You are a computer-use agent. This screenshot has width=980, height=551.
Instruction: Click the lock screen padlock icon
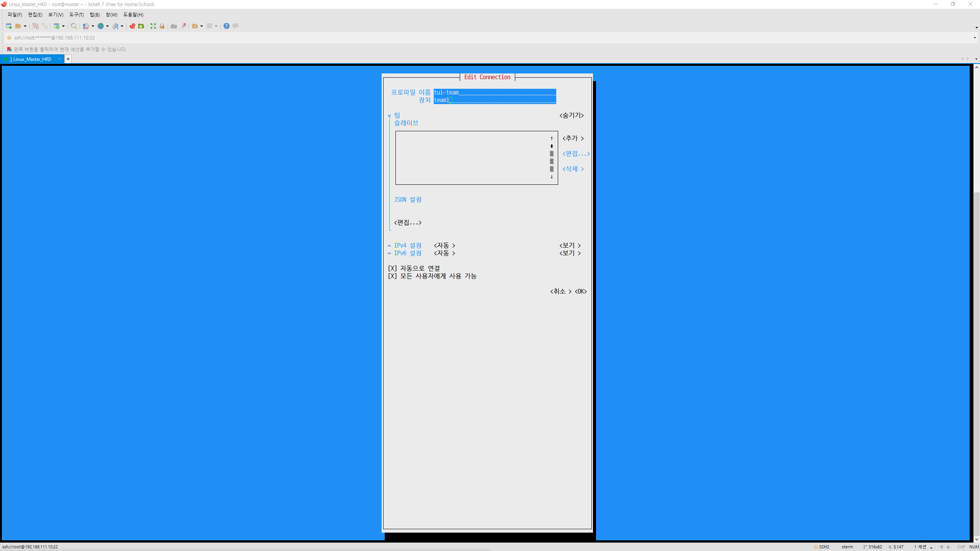click(162, 26)
